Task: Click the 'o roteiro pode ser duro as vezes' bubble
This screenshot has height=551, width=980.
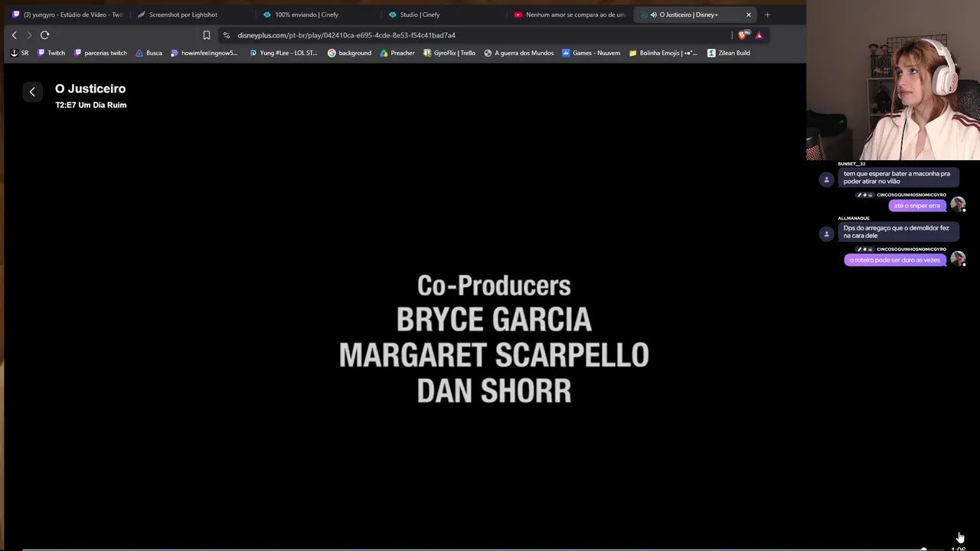Action: pyautogui.click(x=894, y=260)
